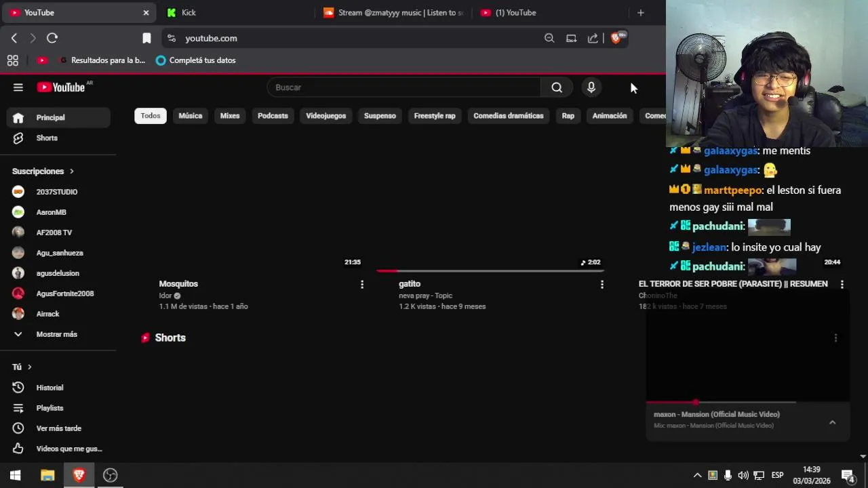Open Ver más tarde list

58,428
